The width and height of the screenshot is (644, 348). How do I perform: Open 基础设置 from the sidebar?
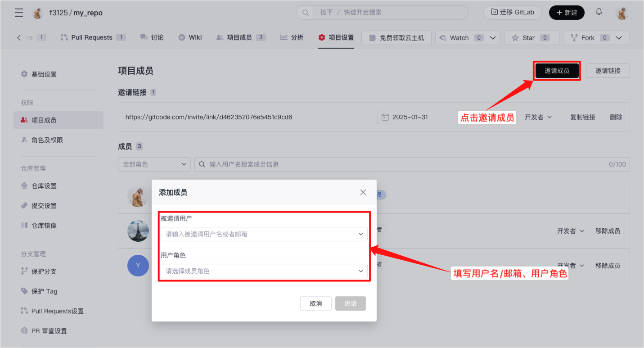pyautogui.click(x=44, y=74)
